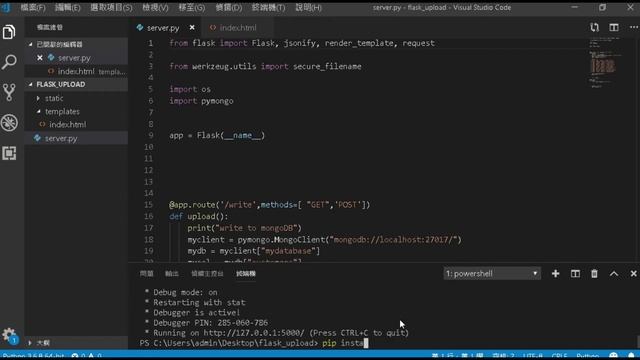Create a new terminal with plus icon
The width and height of the screenshot is (640, 360).
tap(555, 273)
